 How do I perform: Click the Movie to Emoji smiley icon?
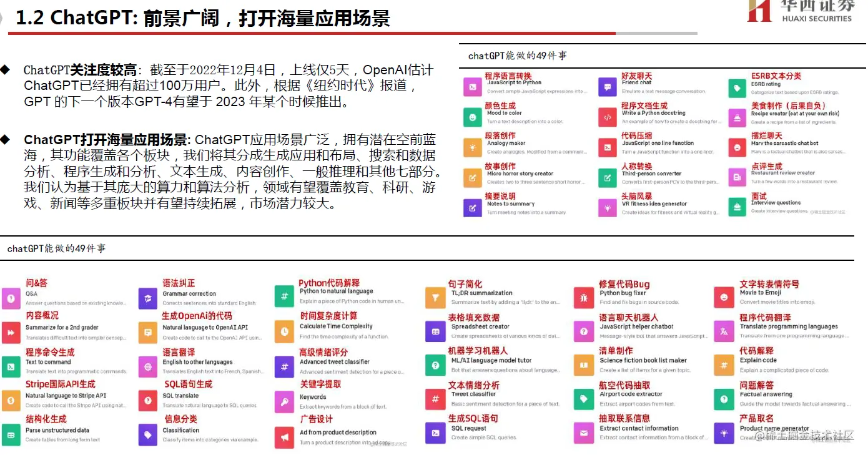click(x=724, y=298)
